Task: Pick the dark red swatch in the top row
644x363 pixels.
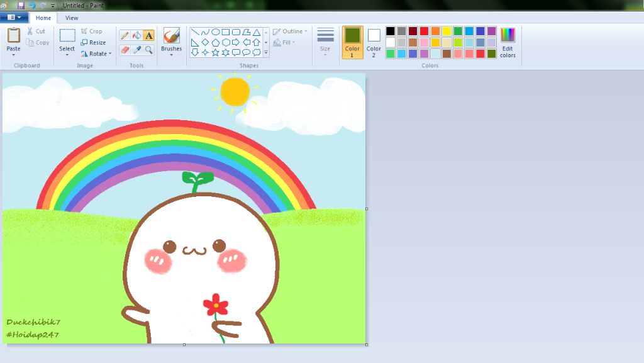Action: click(413, 31)
